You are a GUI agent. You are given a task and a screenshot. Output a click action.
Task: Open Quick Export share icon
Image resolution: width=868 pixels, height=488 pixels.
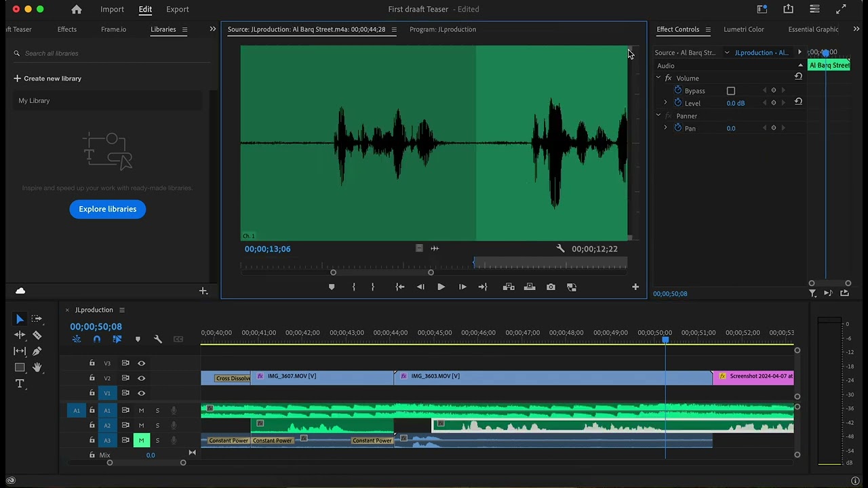(x=788, y=9)
